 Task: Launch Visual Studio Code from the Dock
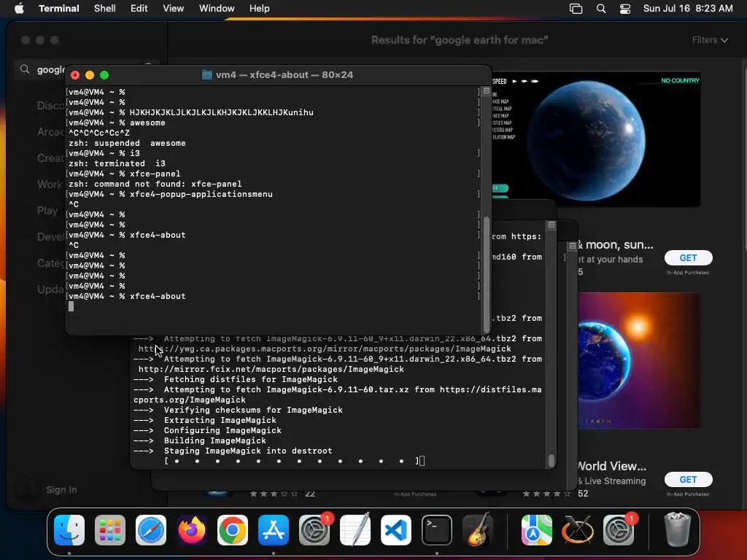coord(396,529)
